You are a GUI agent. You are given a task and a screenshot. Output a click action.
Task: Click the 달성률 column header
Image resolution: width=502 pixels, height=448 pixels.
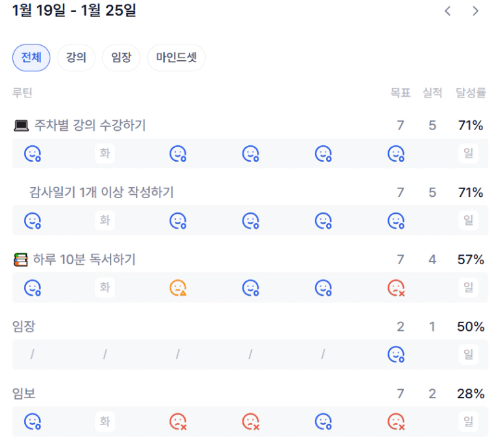470,93
